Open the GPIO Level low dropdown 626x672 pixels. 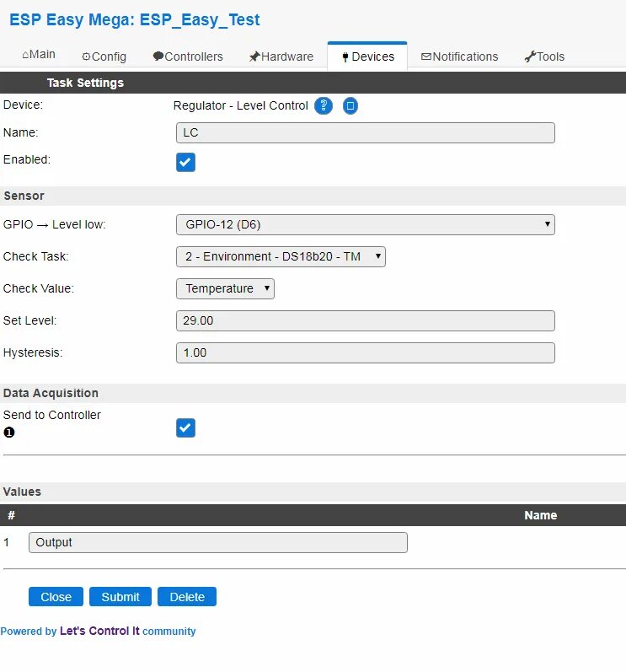(366, 224)
